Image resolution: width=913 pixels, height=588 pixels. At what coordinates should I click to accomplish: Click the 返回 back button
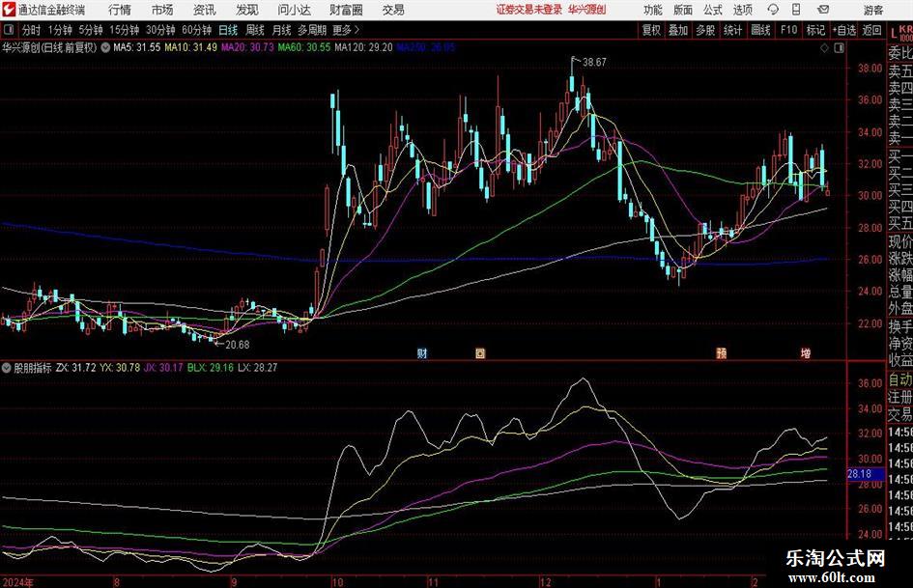click(871, 30)
